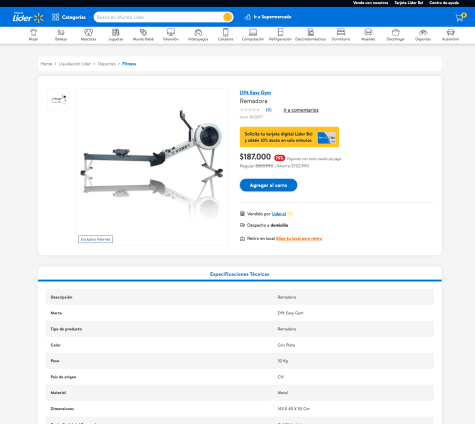Open the Mascotas category

tap(88, 35)
